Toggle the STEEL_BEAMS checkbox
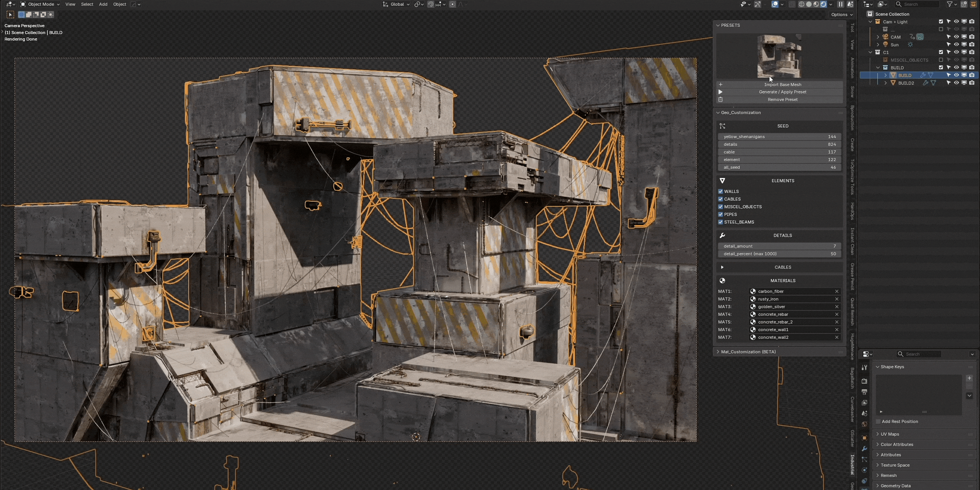980x490 pixels. click(720, 222)
